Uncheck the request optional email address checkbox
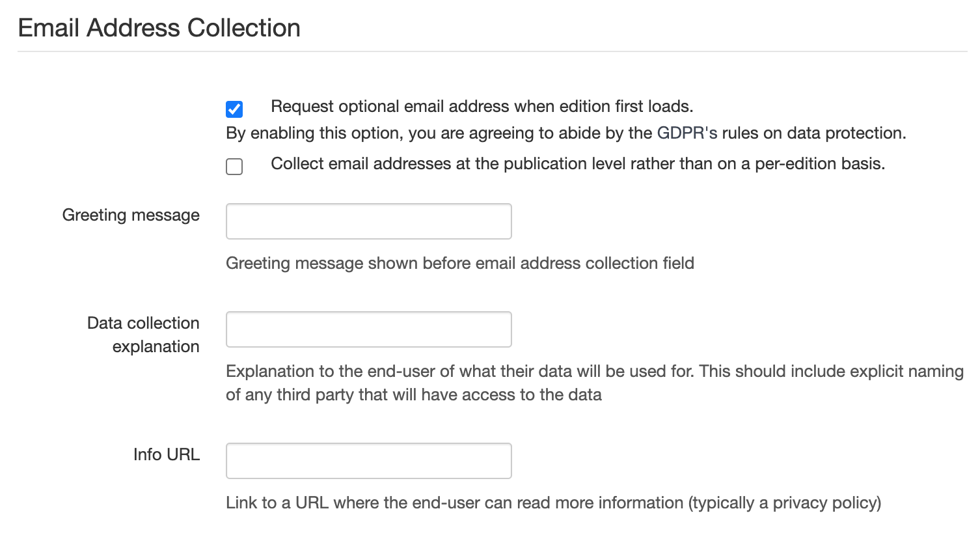Image resolution: width=980 pixels, height=552 pixels. 234,109
